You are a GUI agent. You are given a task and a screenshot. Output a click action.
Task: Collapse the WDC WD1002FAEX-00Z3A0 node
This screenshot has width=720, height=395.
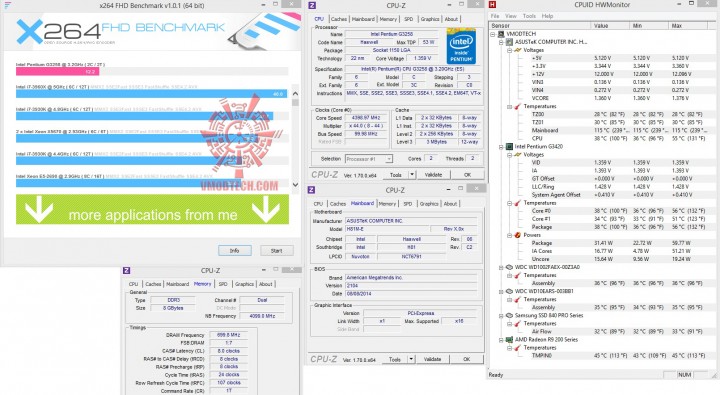pyautogui.click(x=501, y=267)
